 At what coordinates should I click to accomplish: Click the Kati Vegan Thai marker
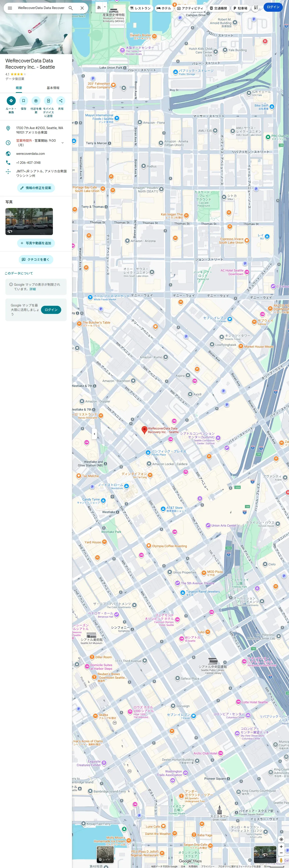186,216
